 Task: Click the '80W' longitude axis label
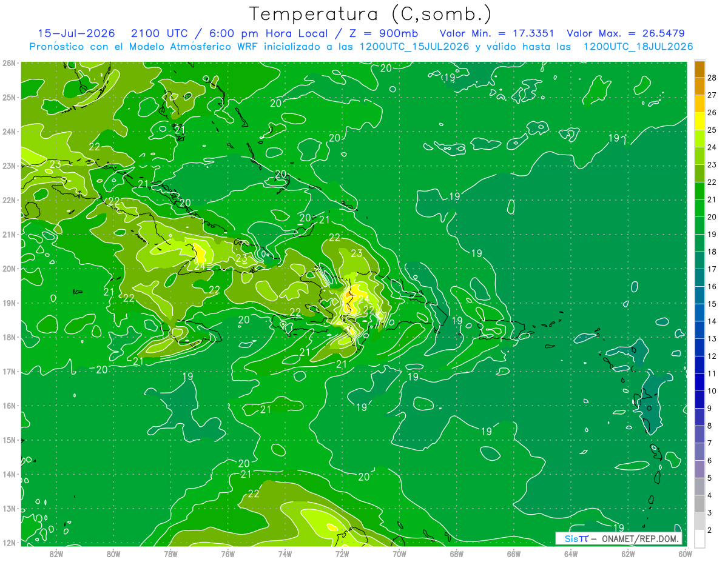click(x=113, y=554)
